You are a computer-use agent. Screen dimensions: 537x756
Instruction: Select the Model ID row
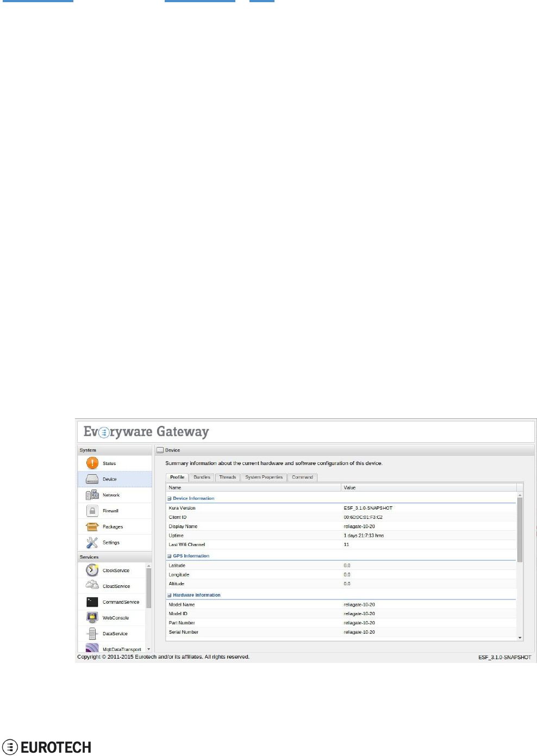341,614
